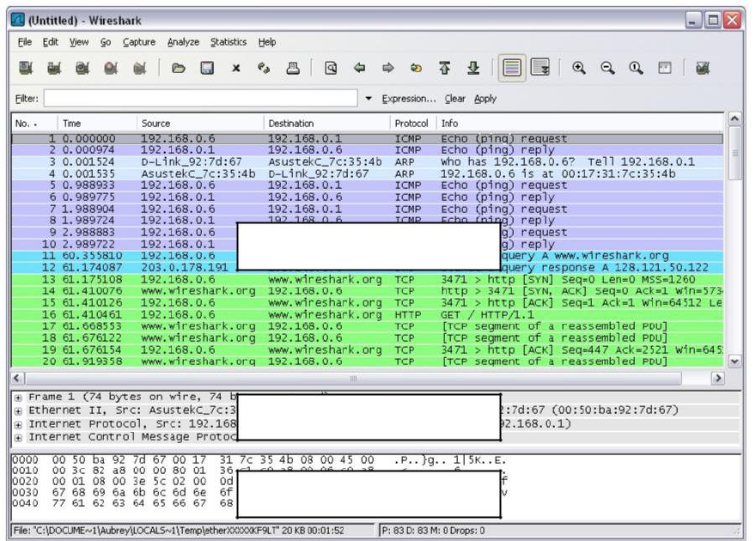
Task: Open the Capture menu
Action: click(x=139, y=42)
